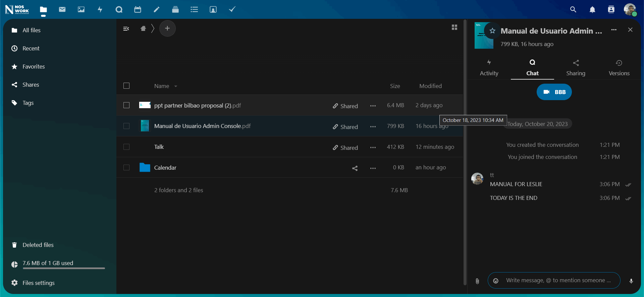Attach a file to the chat message
The image size is (644, 297).
click(477, 281)
